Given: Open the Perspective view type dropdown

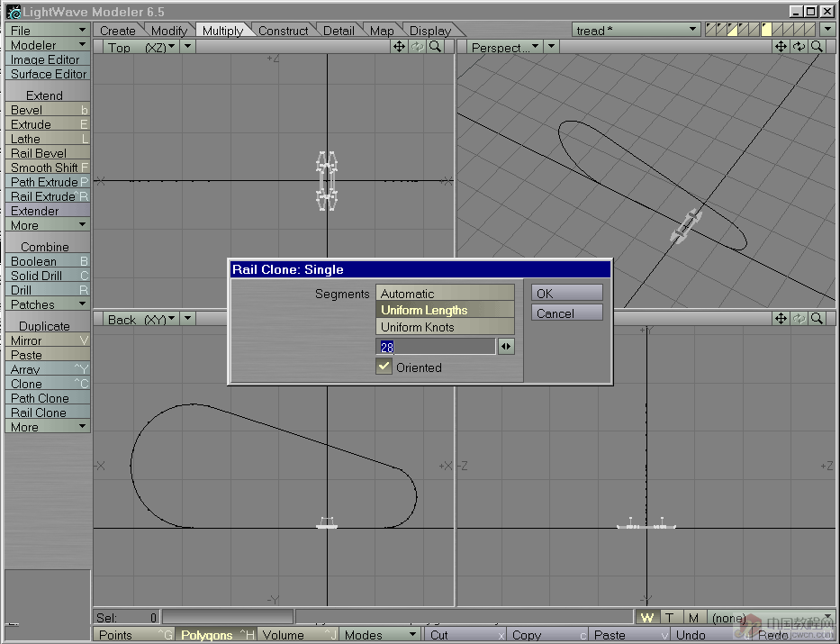Looking at the screenshot, I should [x=505, y=47].
